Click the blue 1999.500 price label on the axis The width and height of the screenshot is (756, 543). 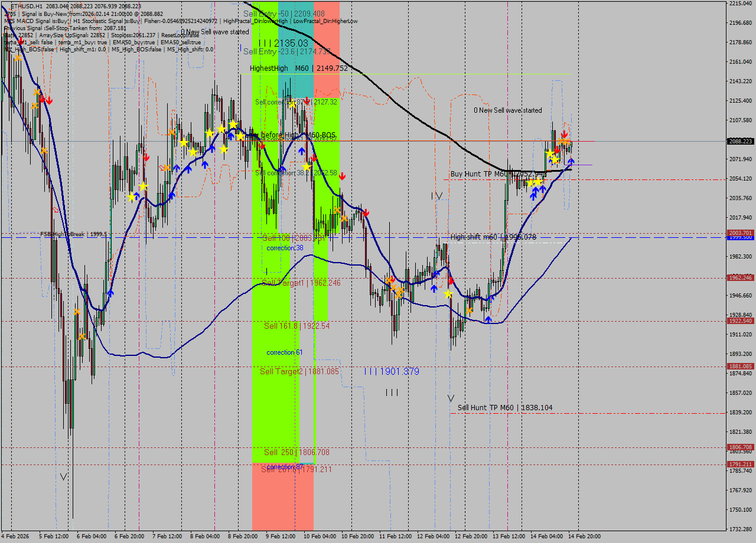(x=740, y=239)
